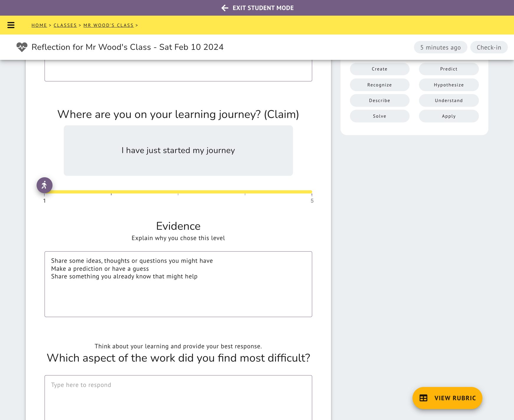The width and height of the screenshot is (514, 420).
Task: Navigate to Mr Wood's Class breadcrumb
Action: (109, 25)
